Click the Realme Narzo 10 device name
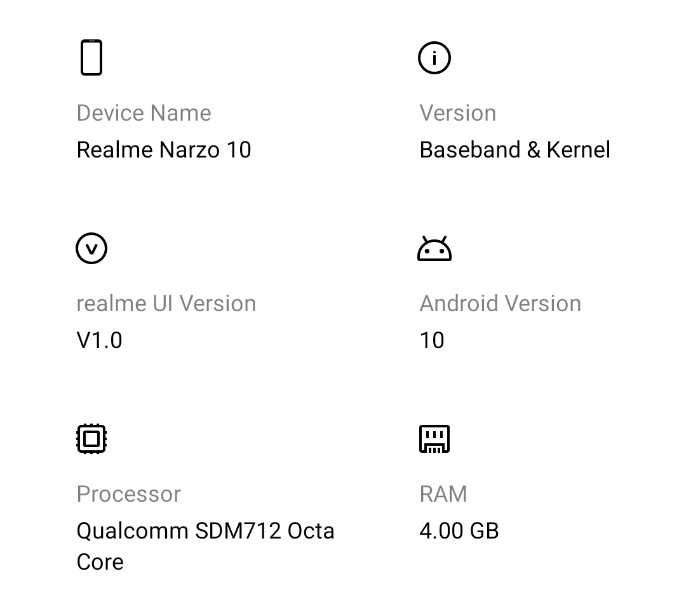686x616 pixels. [x=164, y=149]
